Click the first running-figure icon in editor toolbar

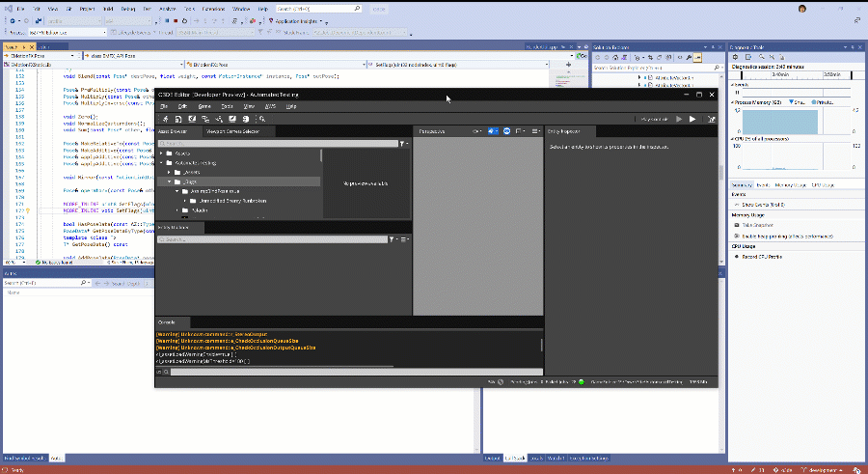coord(165,119)
